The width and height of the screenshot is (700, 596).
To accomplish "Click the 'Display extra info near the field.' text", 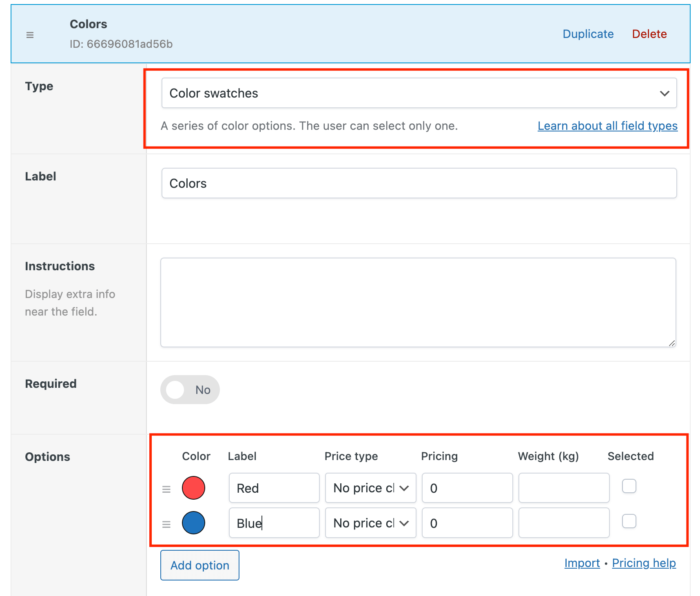I will click(70, 303).
